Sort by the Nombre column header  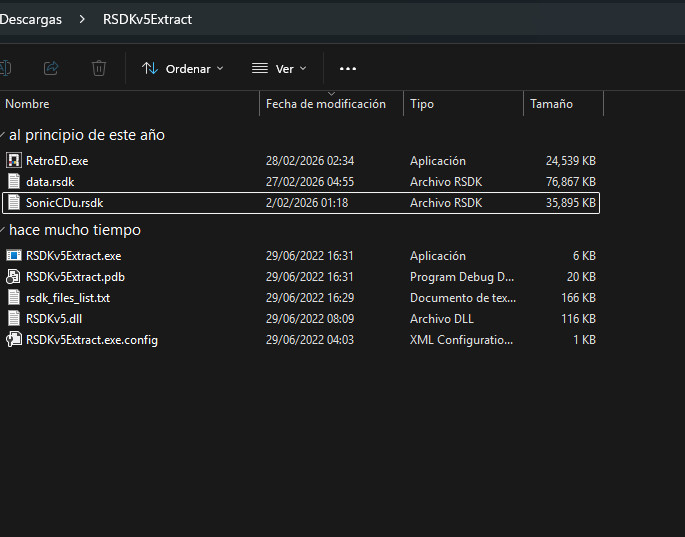pyautogui.click(x=129, y=104)
